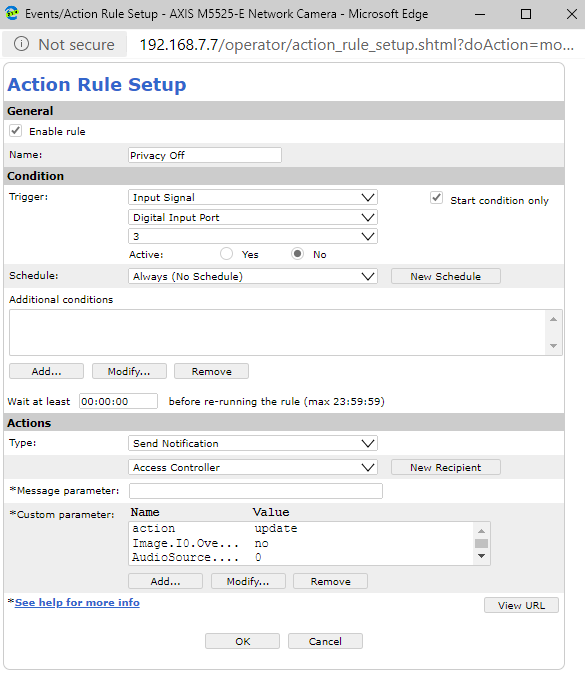Click the New Recipient button
Image resolution: width=585 pixels, height=673 pixels.
pos(446,467)
